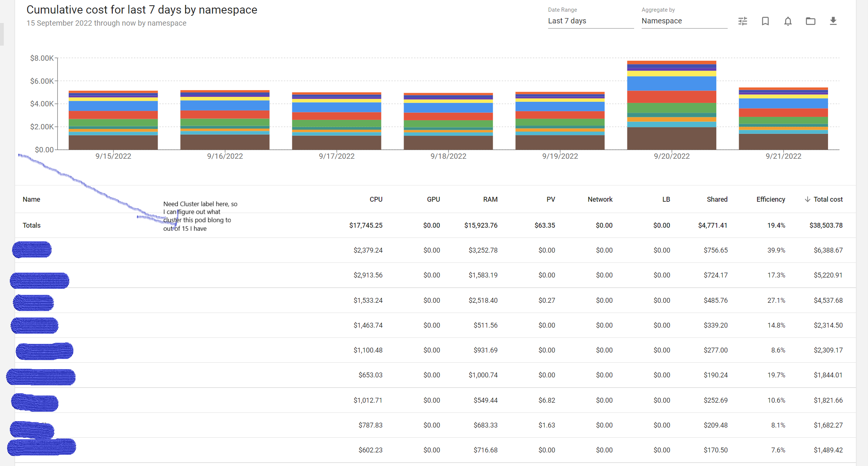Sort the table by Shared cost
868x466 pixels.
717,199
